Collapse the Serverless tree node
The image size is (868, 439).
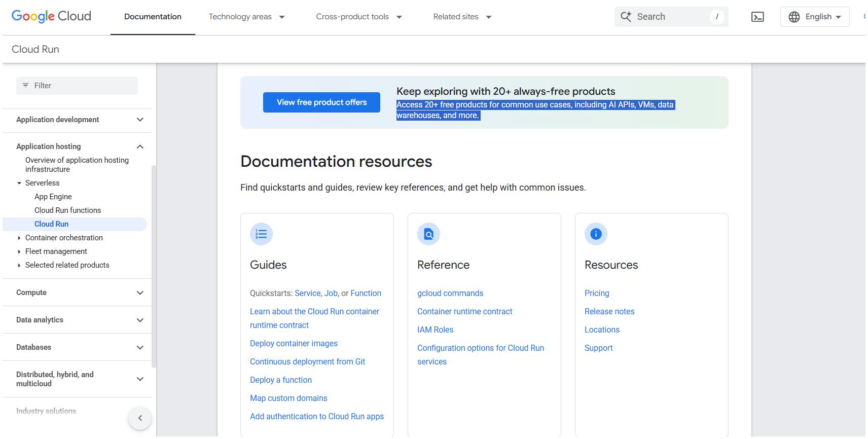pyautogui.click(x=19, y=183)
